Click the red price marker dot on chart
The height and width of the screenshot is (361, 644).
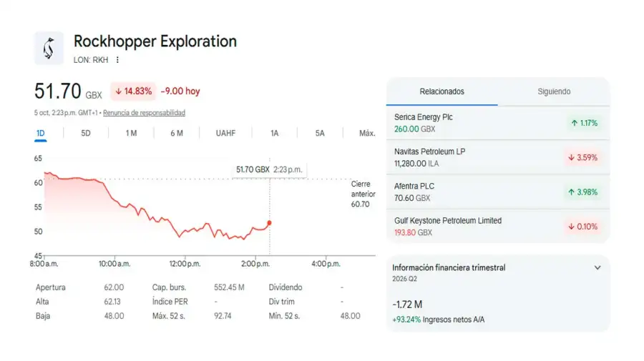pos(270,223)
